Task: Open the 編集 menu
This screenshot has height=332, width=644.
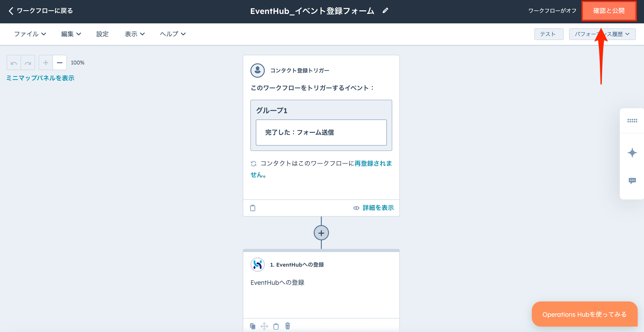Action: click(71, 34)
